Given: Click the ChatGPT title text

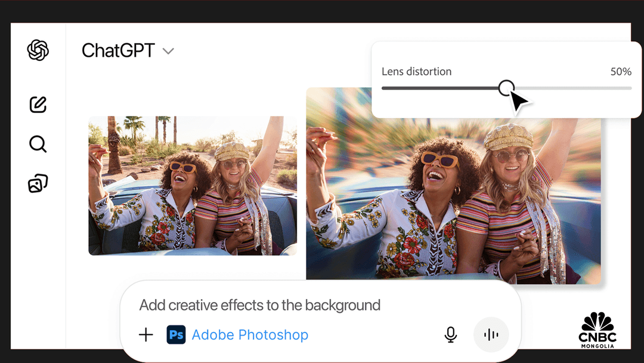Looking at the screenshot, I should click(118, 51).
